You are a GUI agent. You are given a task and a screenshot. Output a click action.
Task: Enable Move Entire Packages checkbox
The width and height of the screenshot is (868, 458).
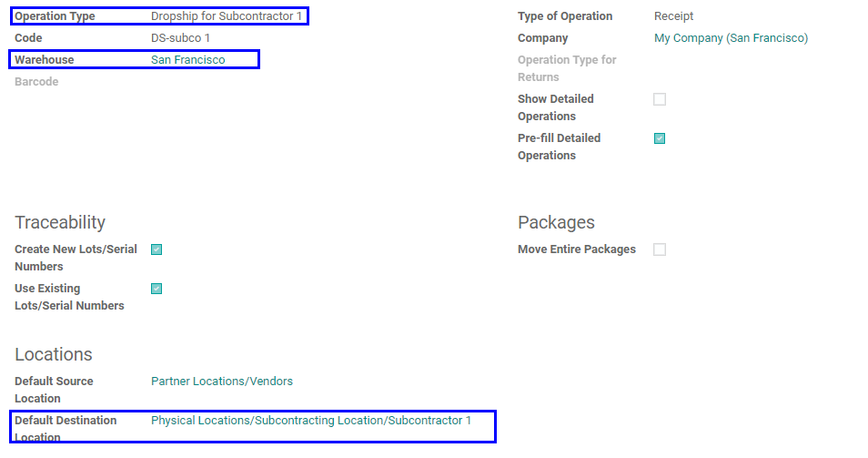[x=660, y=249]
